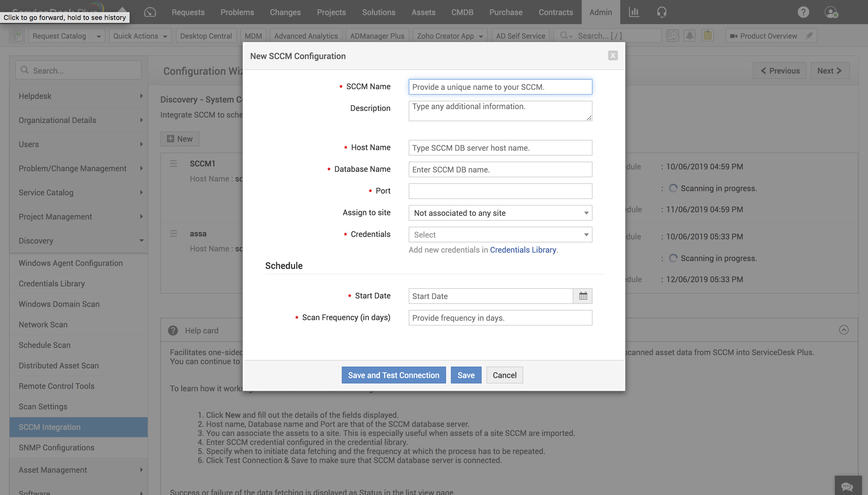Open the Requests menu tab
Viewport: 868px width, 495px height.
click(188, 12)
